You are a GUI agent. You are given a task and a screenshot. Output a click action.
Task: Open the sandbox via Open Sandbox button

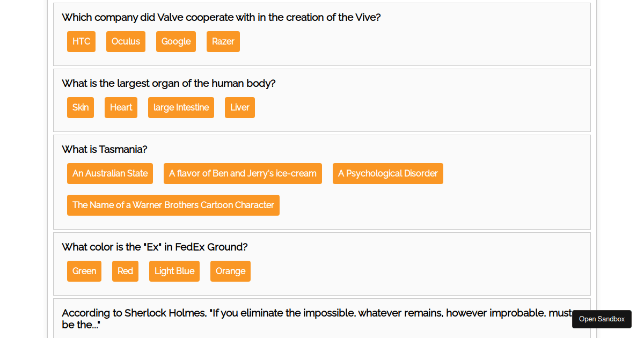(x=602, y=319)
